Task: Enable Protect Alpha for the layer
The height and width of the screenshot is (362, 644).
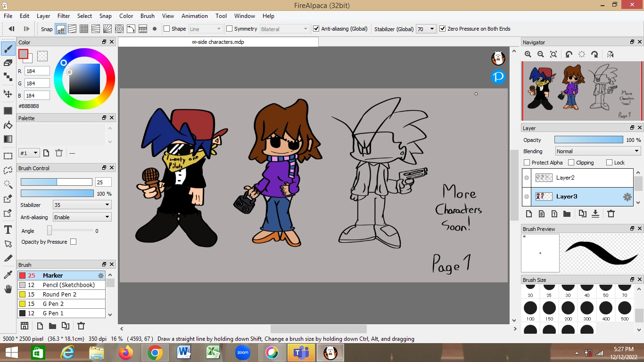Action: click(x=527, y=162)
